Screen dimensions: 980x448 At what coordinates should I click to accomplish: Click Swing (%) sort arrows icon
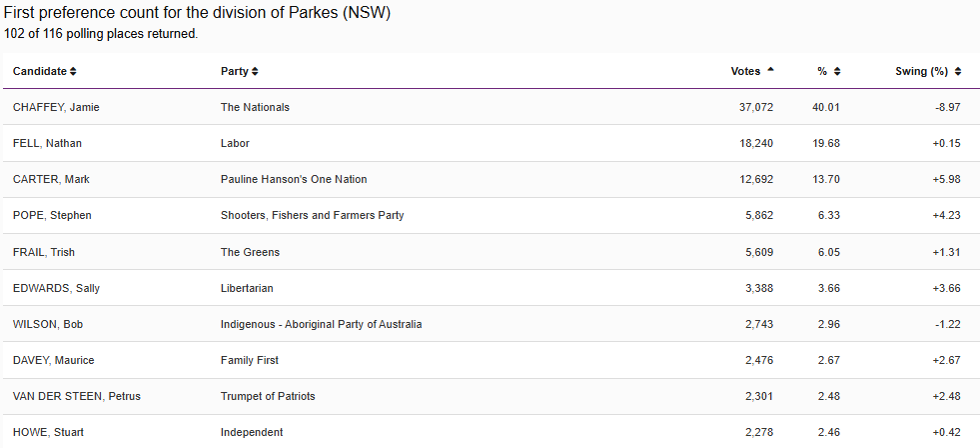pos(958,72)
